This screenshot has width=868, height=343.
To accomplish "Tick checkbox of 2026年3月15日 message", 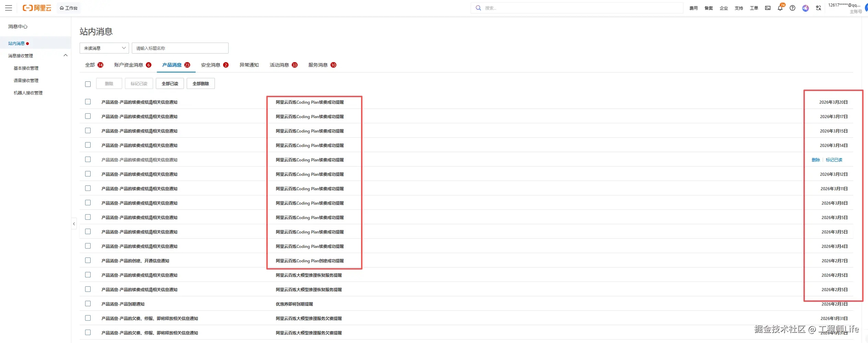I will pyautogui.click(x=88, y=130).
